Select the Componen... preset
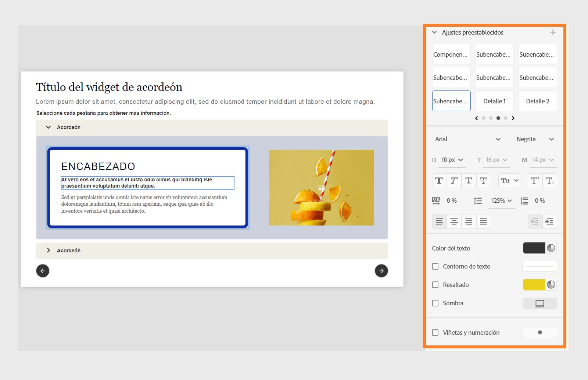 click(x=451, y=54)
